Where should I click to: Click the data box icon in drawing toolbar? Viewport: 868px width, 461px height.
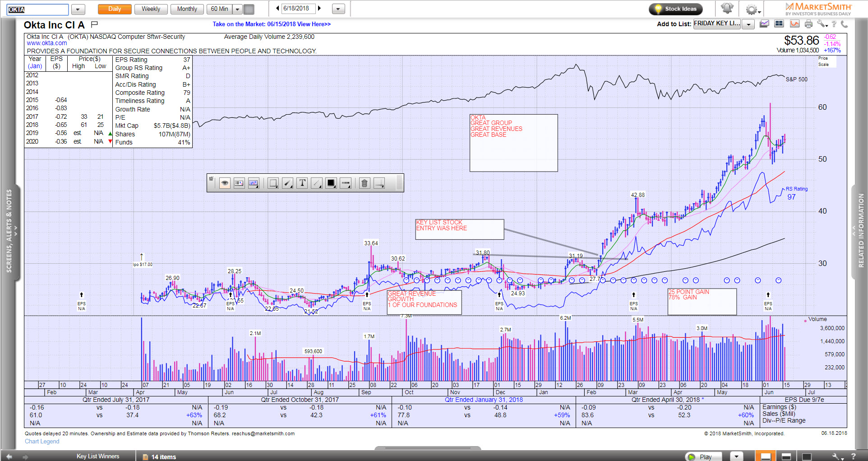(x=239, y=183)
